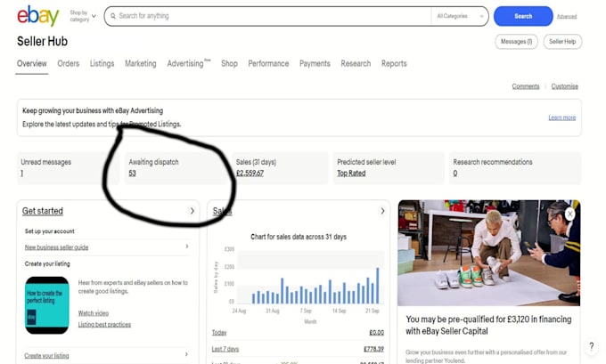Viewport: 606px width, 364px height.
Task: Close the Seller Capital promo image
Action: point(569,214)
